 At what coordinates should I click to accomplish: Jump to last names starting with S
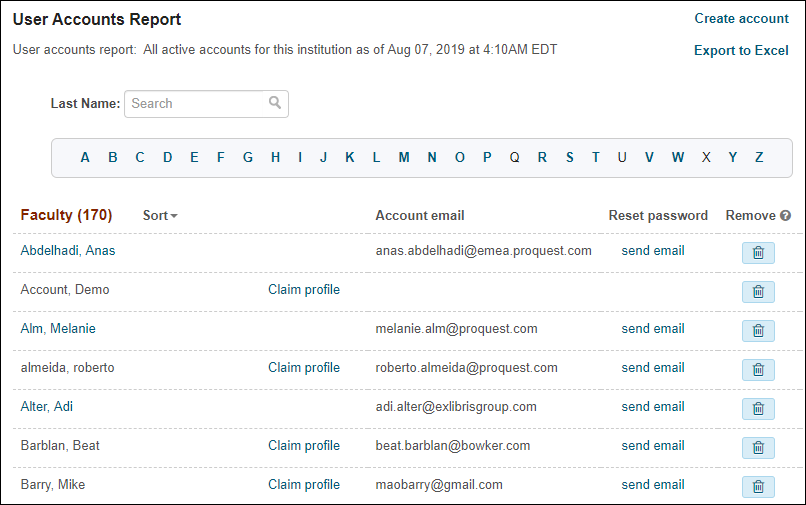(569, 157)
